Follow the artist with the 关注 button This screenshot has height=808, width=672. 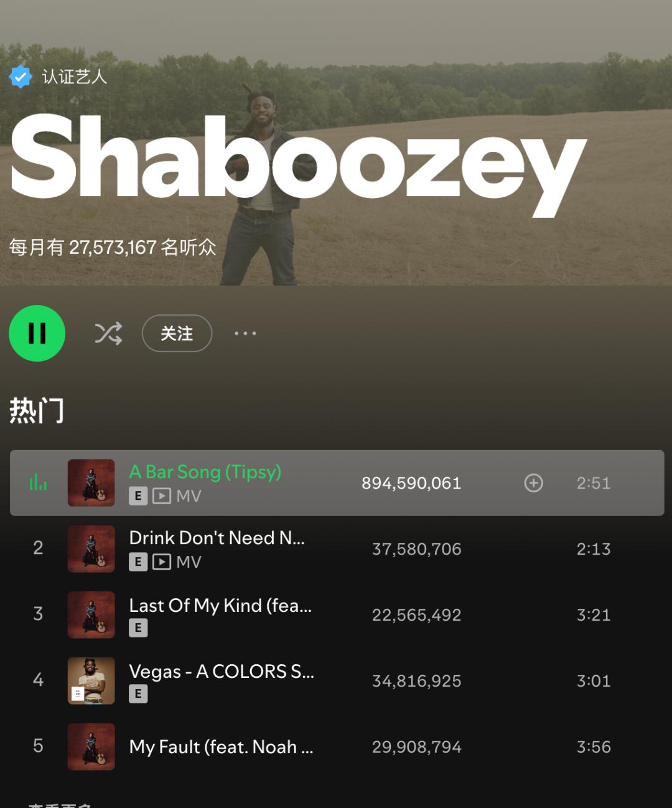click(177, 334)
